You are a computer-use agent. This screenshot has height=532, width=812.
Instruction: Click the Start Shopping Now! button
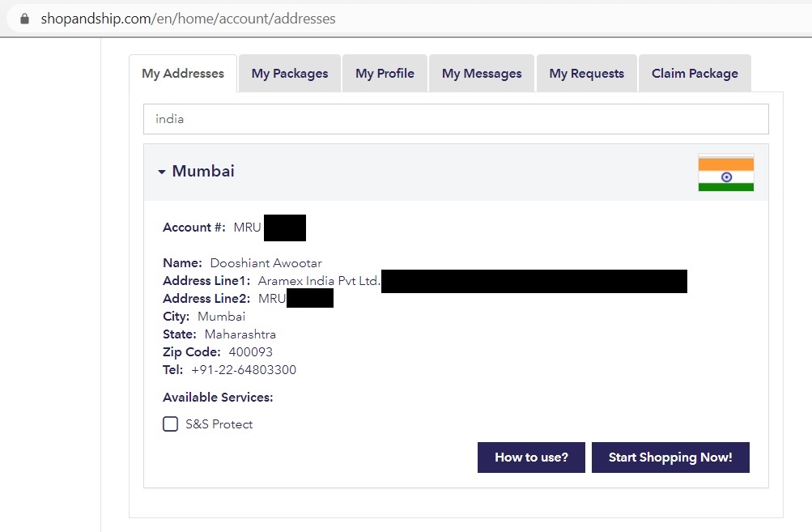click(x=670, y=458)
